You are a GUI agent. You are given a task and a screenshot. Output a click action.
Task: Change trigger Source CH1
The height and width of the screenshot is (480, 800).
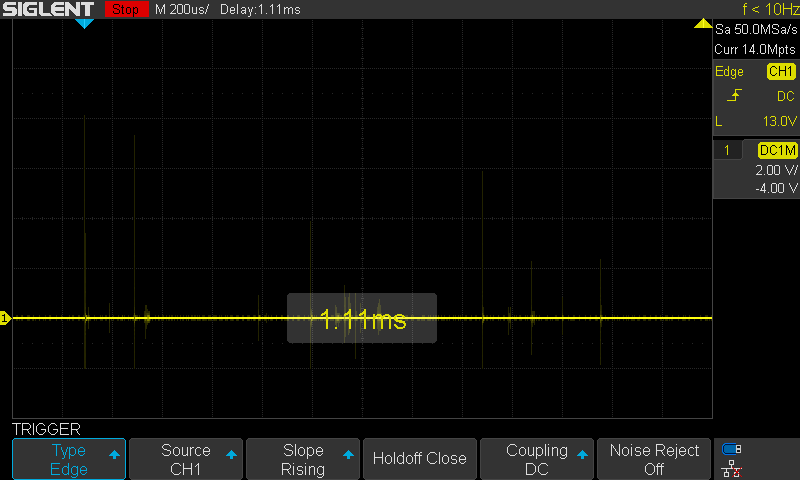pos(186,459)
